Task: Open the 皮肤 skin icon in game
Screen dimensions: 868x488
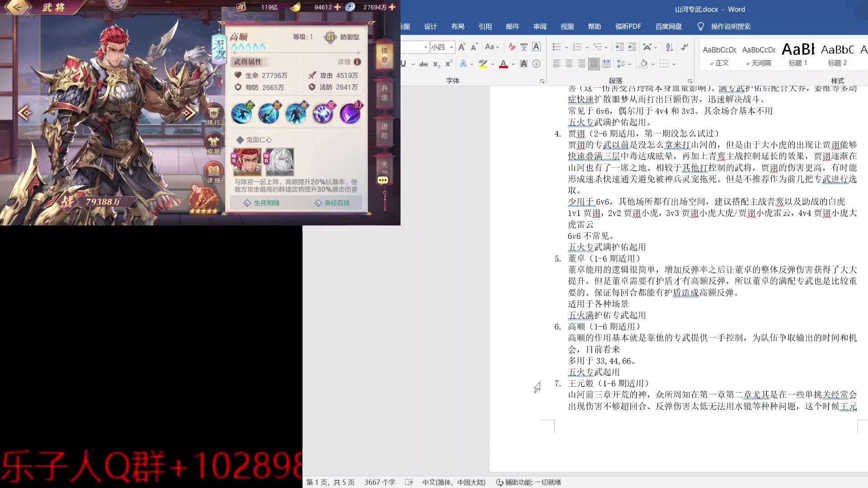Action: click(214, 144)
